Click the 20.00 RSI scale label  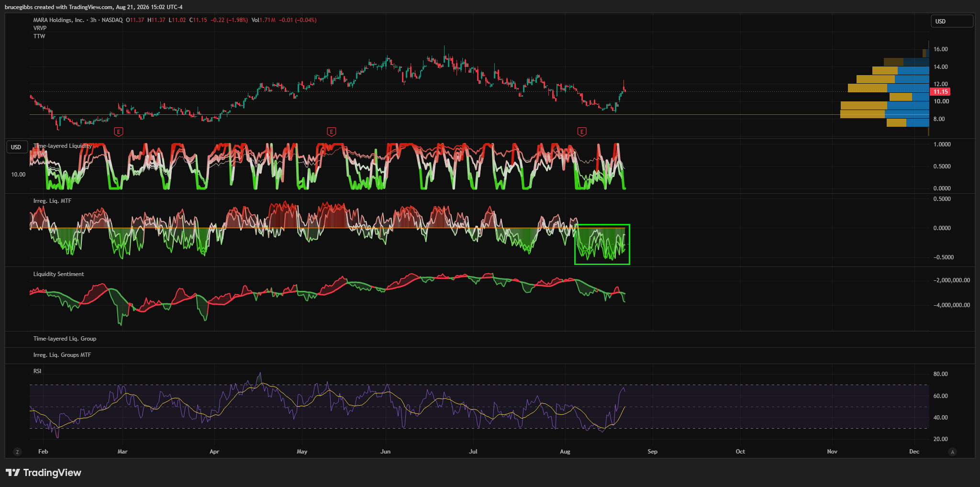[940, 439]
